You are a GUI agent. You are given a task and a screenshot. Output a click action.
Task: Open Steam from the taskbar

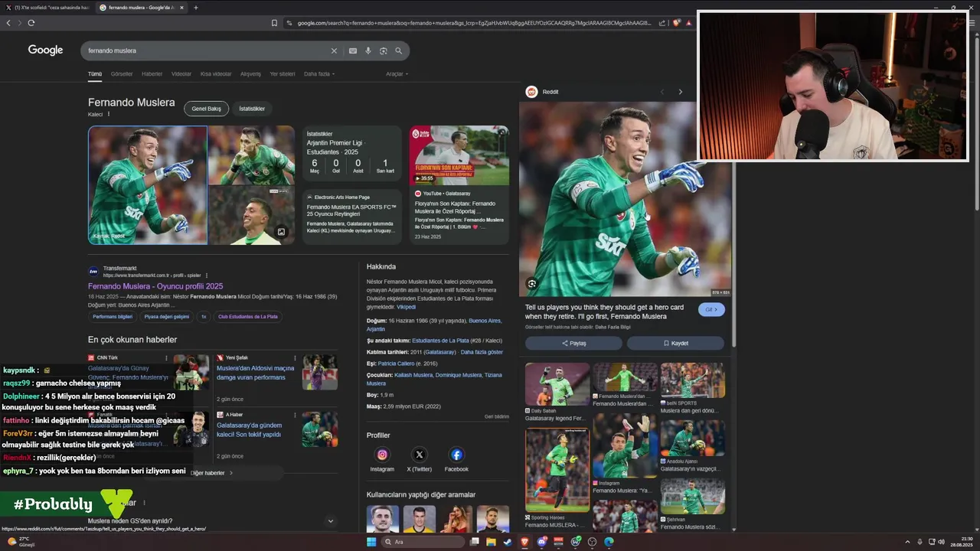508,542
